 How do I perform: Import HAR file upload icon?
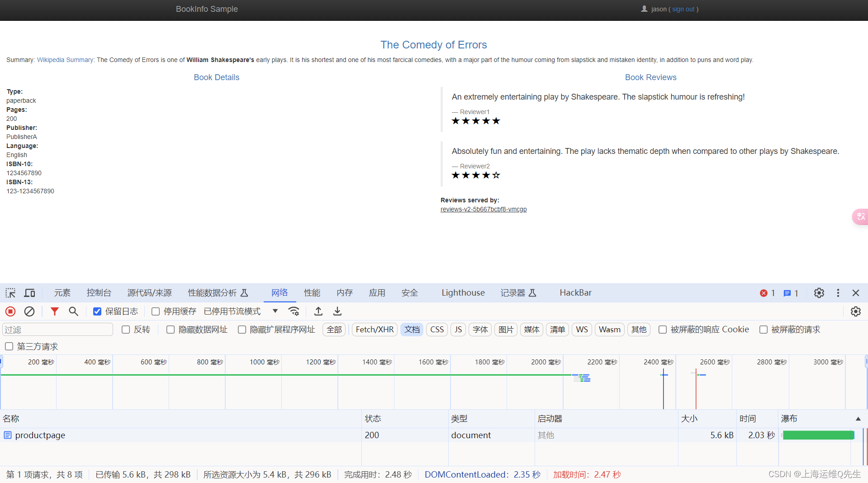point(318,311)
